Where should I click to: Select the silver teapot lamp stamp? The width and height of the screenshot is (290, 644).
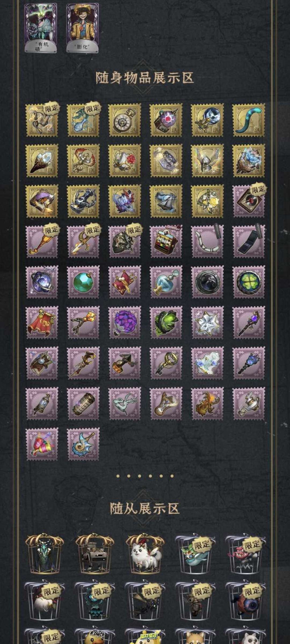pyautogui.click(x=249, y=404)
